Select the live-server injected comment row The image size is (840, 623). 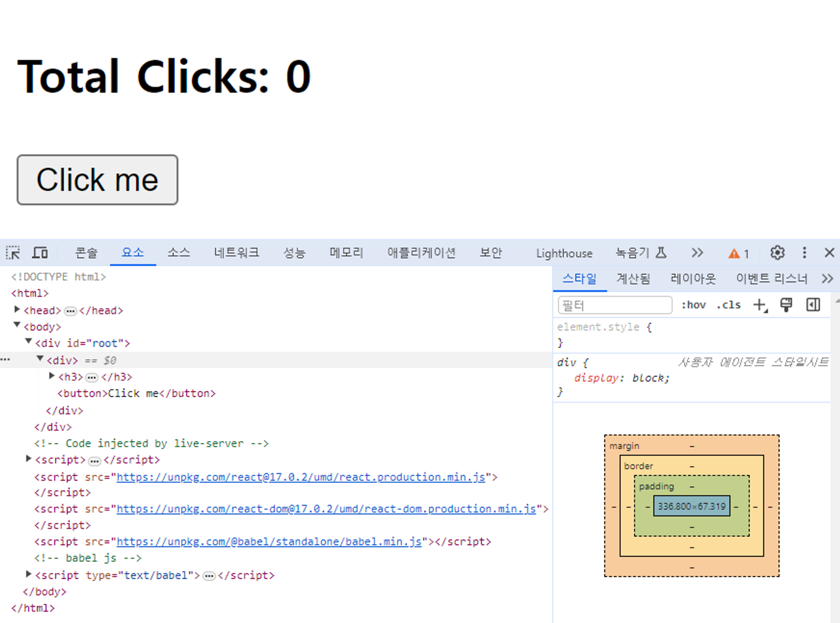pos(152,443)
